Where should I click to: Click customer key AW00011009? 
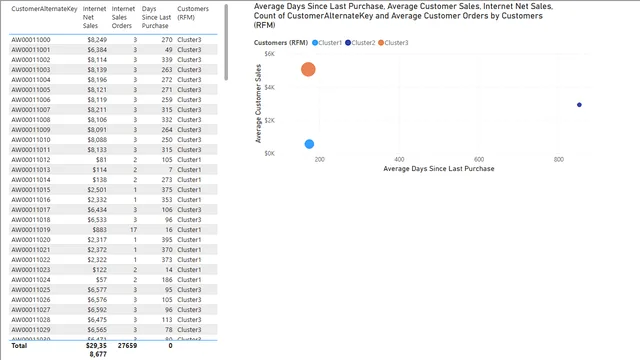pyautogui.click(x=31, y=130)
